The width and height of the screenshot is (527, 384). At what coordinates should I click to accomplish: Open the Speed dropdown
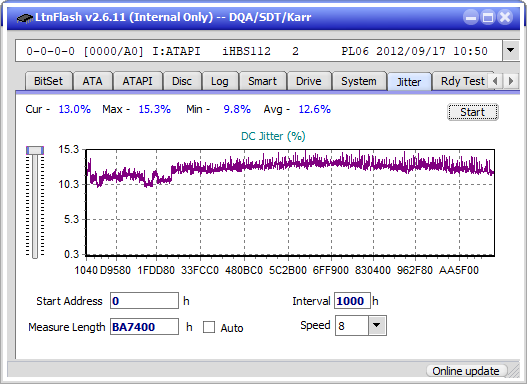pos(377,326)
